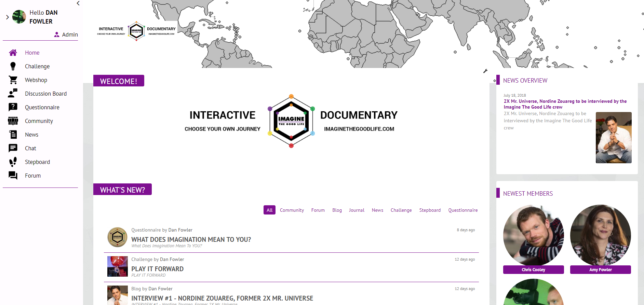
Task: Click the Home house icon
Action: (x=13, y=53)
